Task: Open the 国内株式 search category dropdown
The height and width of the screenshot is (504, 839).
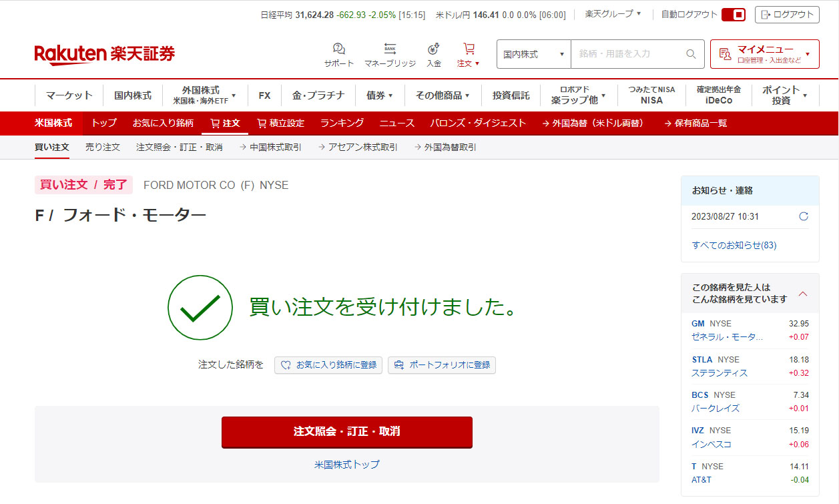Action: tap(533, 54)
